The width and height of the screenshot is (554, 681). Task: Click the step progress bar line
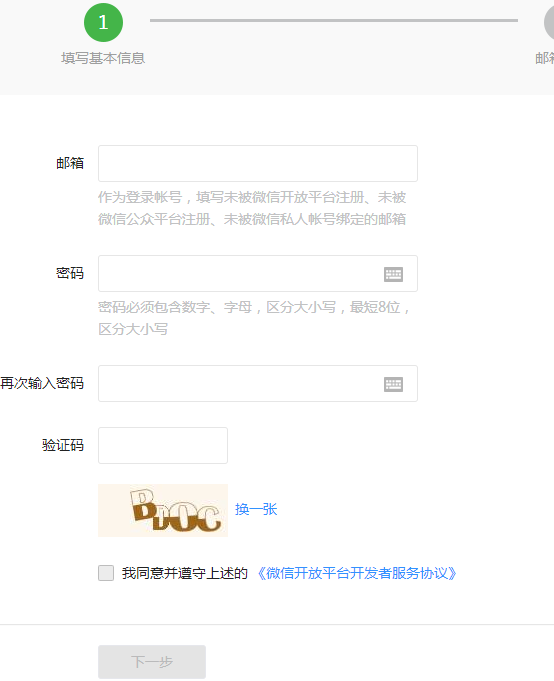click(x=334, y=20)
